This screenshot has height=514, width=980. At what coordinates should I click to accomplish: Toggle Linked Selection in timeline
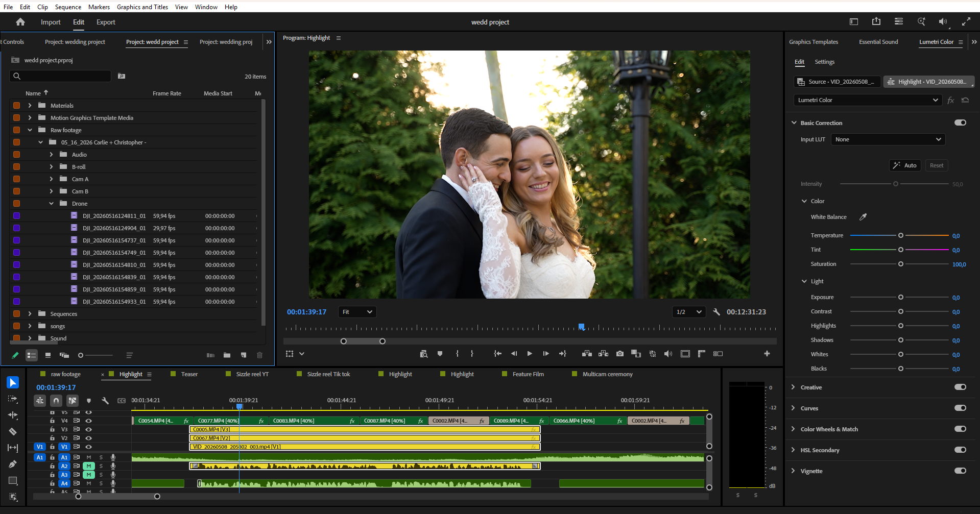point(73,401)
